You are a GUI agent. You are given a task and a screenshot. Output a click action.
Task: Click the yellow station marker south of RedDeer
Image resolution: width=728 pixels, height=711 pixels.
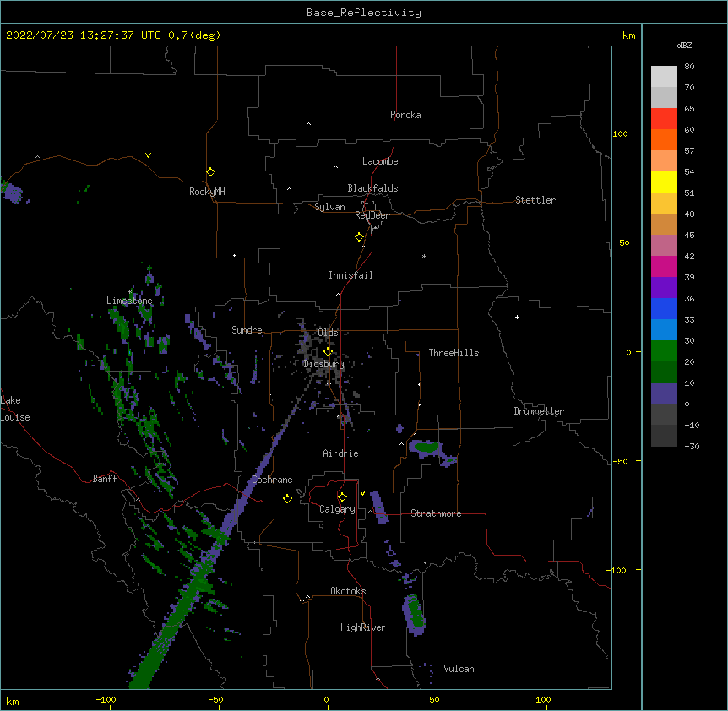(x=360, y=237)
